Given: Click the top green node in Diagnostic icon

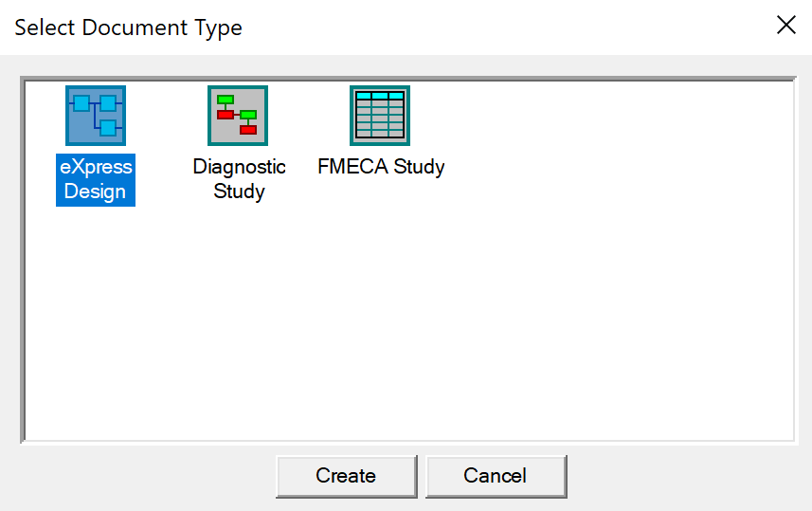Looking at the screenshot, I should pyautogui.click(x=226, y=100).
